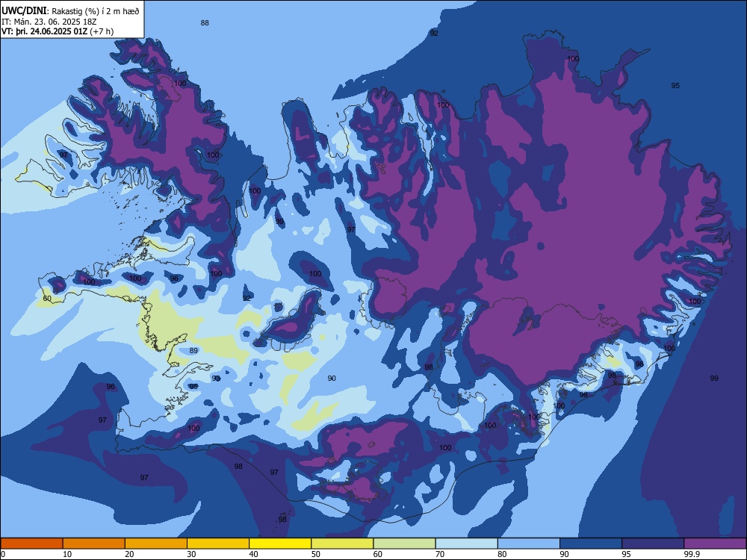Click the map value '60' on the west peninsula
This screenshot has width=747, height=560.
click(x=47, y=299)
